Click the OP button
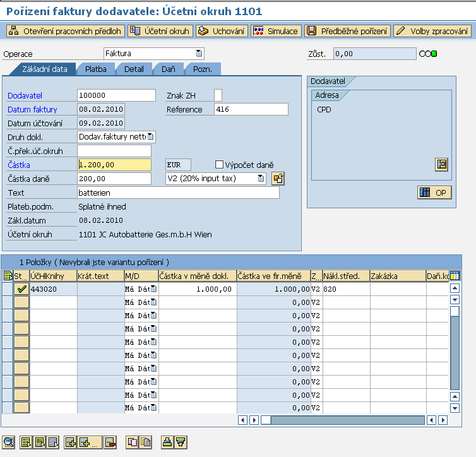The image size is (476, 457). tap(434, 193)
